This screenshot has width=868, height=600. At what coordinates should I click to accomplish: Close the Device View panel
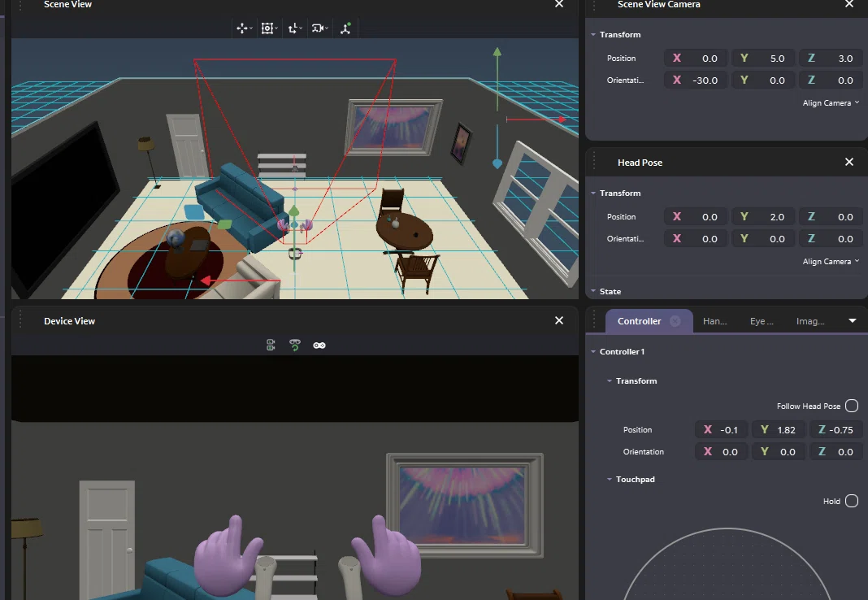[x=559, y=320]
